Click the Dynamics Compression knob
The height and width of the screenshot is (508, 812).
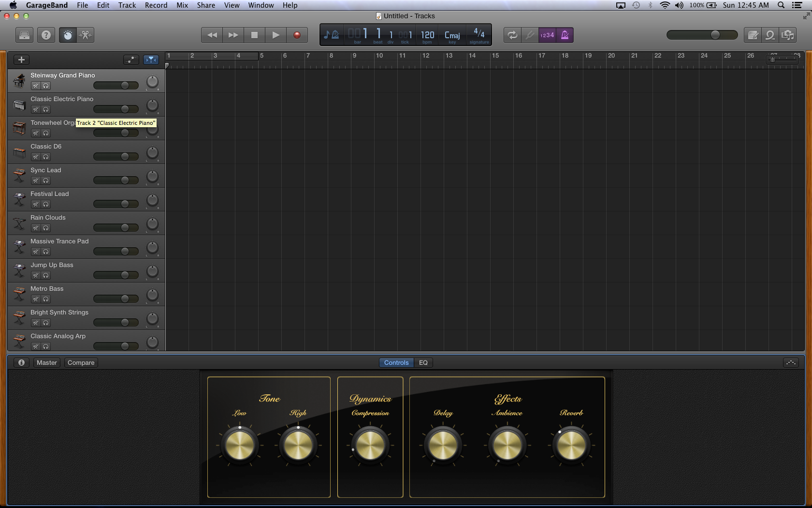click(x=370, y=445)
